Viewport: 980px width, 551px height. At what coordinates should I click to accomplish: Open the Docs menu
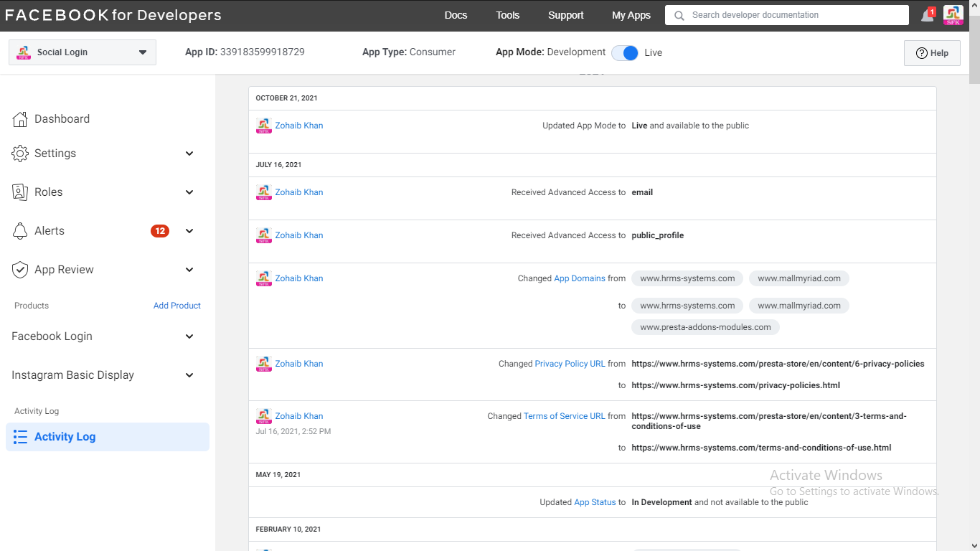(456, 15)
